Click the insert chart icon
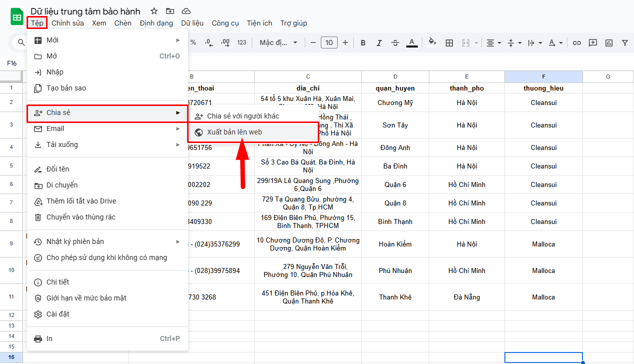634x364 pixels. point(609,42)
